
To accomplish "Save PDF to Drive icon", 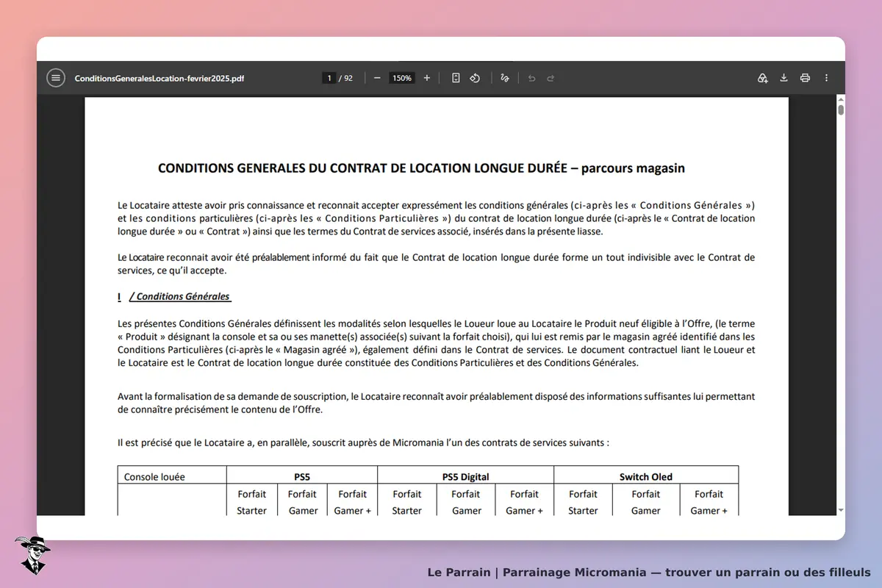I will tap(763, 78).
